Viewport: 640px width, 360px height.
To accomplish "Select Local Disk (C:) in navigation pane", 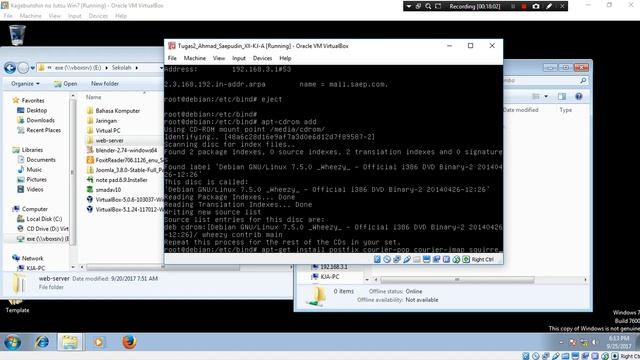I will click(x=40, y=219).
